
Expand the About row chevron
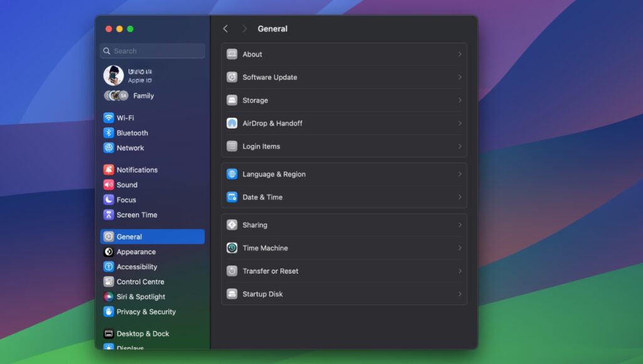coord(460,54)
